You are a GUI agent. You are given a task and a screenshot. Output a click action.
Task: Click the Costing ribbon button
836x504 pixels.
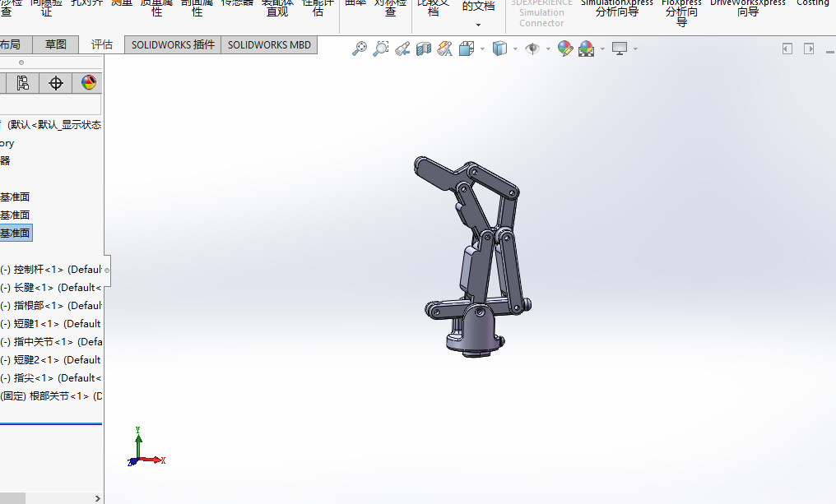(x=812, y=3)
